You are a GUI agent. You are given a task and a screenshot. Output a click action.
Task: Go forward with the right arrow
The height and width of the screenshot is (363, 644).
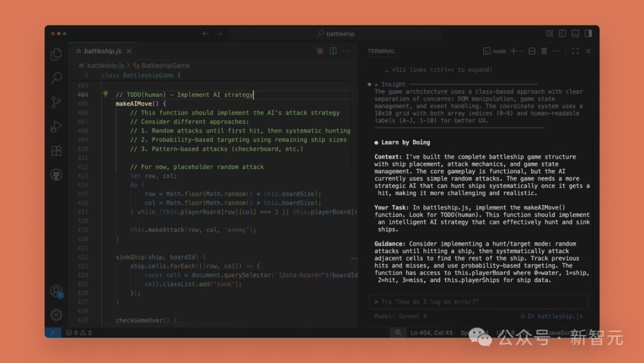(x=219, y=33)
